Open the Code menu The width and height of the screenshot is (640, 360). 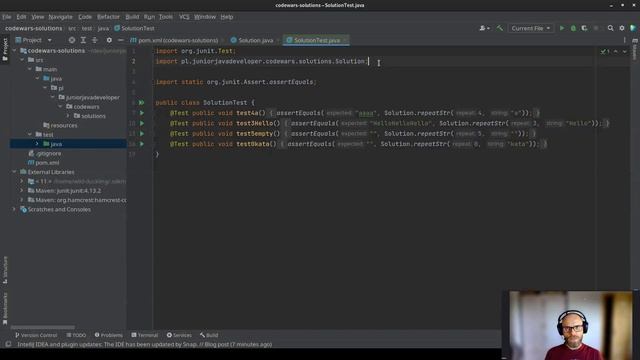tap(84, 17)
